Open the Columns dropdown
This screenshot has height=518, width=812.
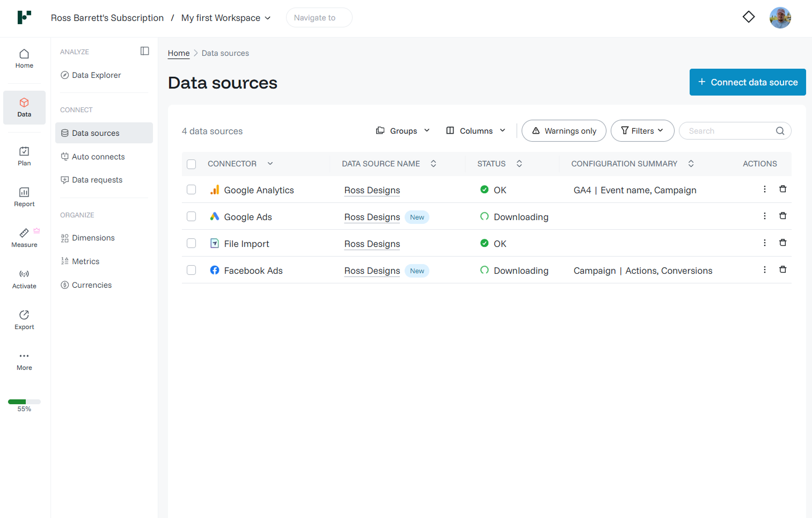pos(476,131)
